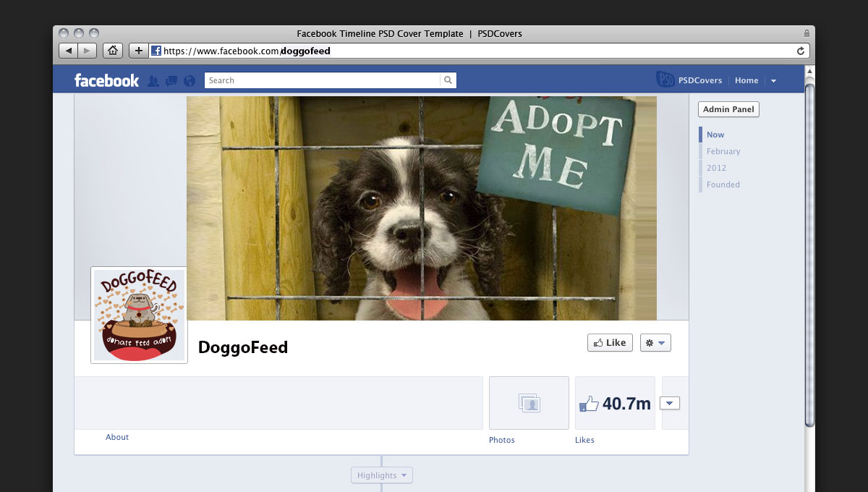Open the gear settings dropdown on page

point(655,343)
